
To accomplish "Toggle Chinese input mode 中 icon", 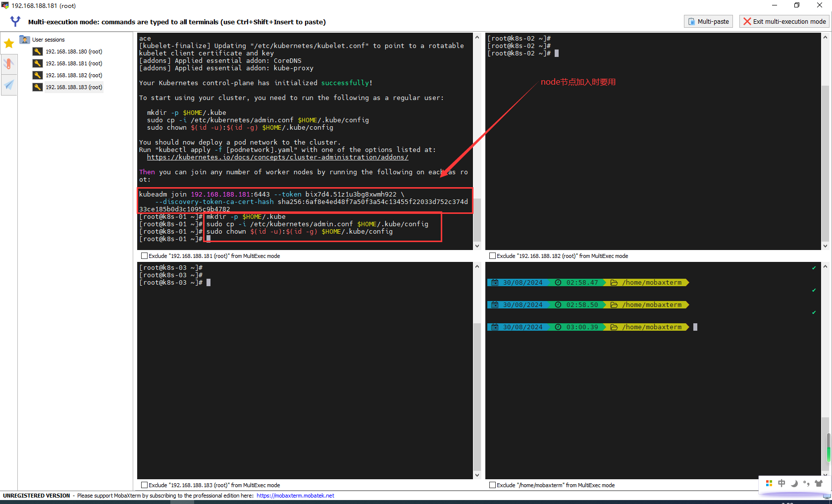I will 781,483.
